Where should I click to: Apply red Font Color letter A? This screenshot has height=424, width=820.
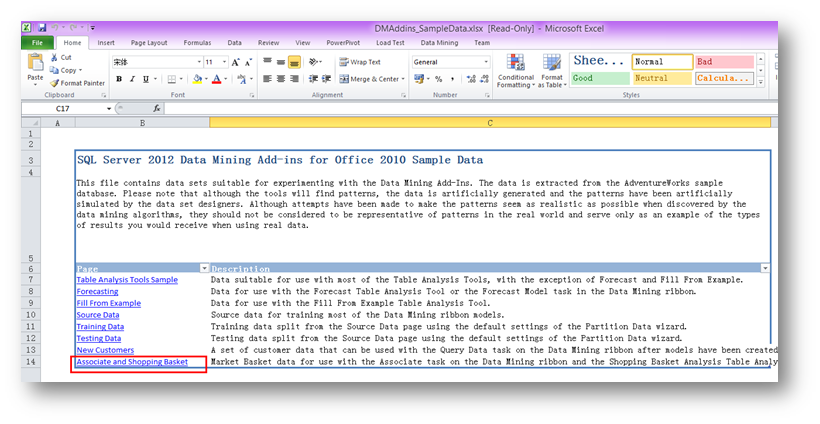click(x=217, y=79)
